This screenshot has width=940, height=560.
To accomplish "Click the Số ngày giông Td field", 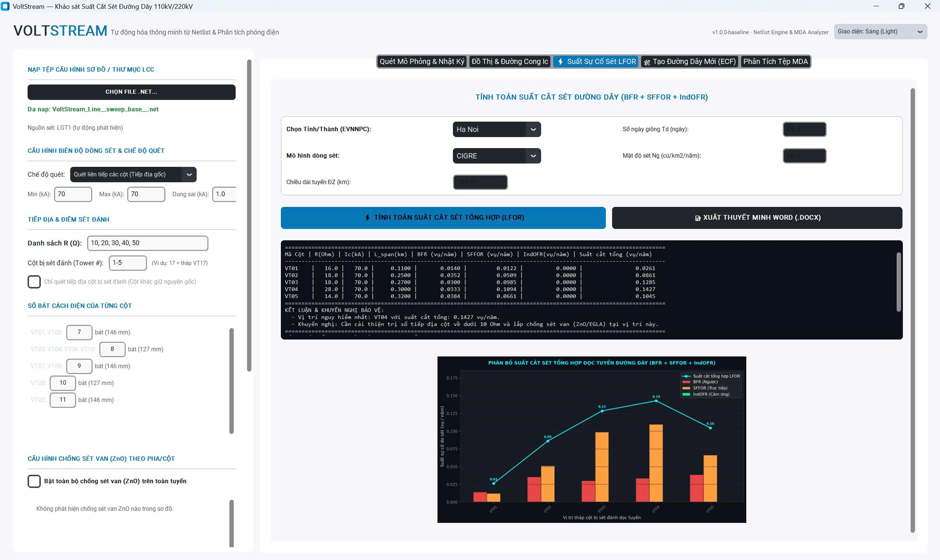I will click(x=804, y=129).
